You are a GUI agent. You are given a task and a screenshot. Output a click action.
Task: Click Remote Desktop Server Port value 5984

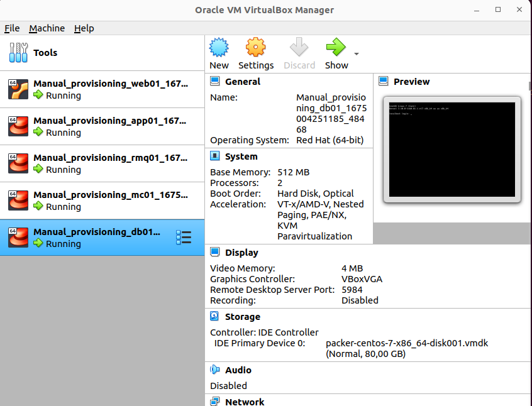(352, 290)
